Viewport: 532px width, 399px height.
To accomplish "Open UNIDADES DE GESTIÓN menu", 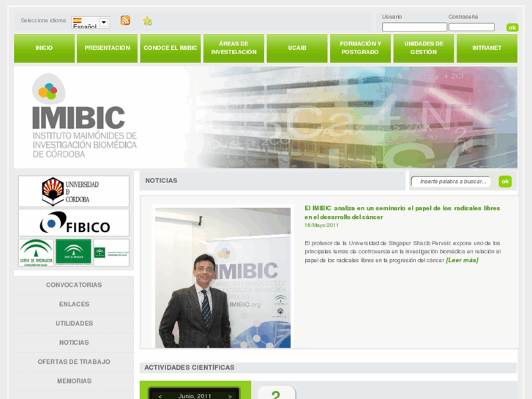I will (424, 48).
